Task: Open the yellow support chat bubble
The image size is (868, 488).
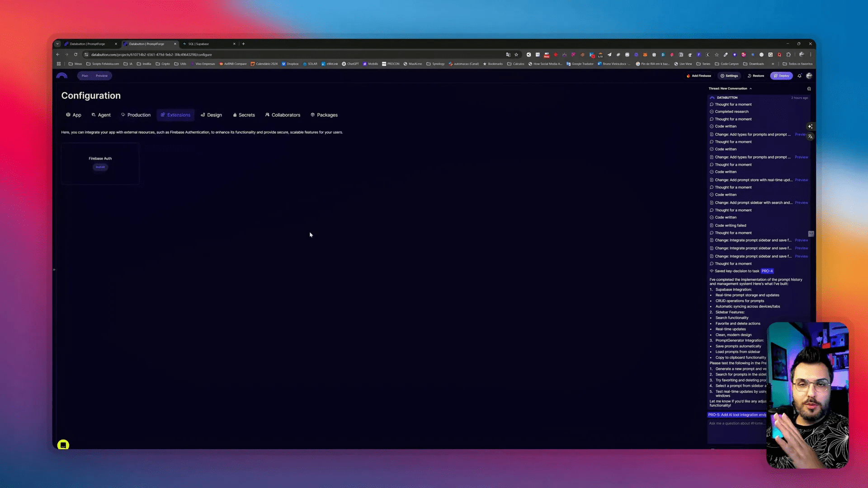Action: coord(63,445)
